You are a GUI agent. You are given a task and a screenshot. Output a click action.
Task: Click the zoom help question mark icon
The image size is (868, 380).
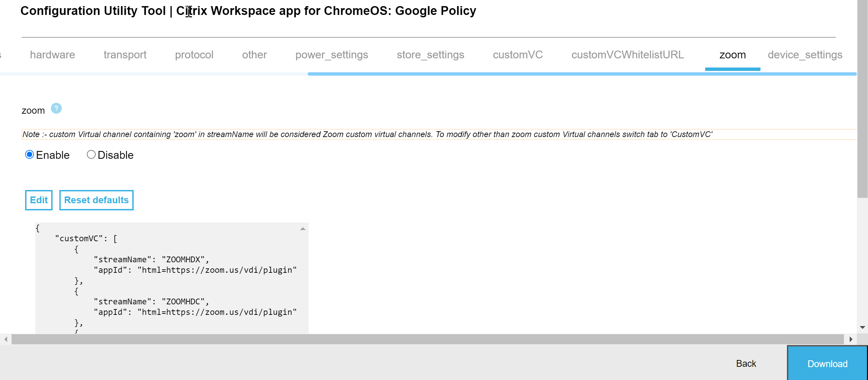[x=56, y=109]
